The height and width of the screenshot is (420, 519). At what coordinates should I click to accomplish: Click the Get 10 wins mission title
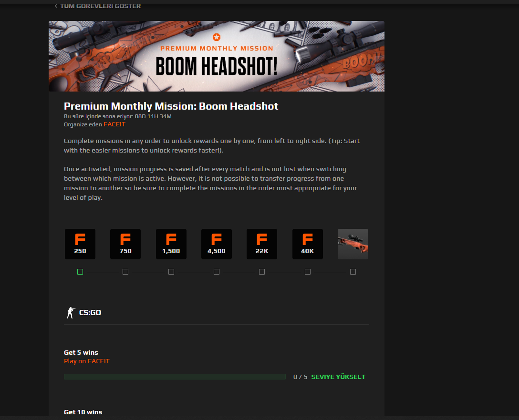click(x=83, y=412)
